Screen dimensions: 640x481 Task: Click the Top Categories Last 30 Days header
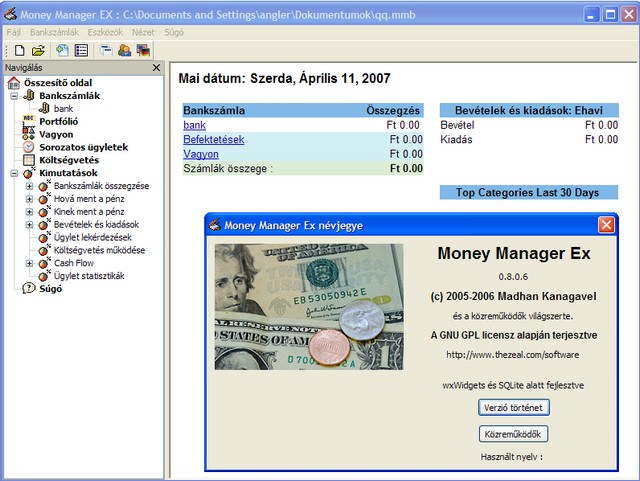[529, 192]
